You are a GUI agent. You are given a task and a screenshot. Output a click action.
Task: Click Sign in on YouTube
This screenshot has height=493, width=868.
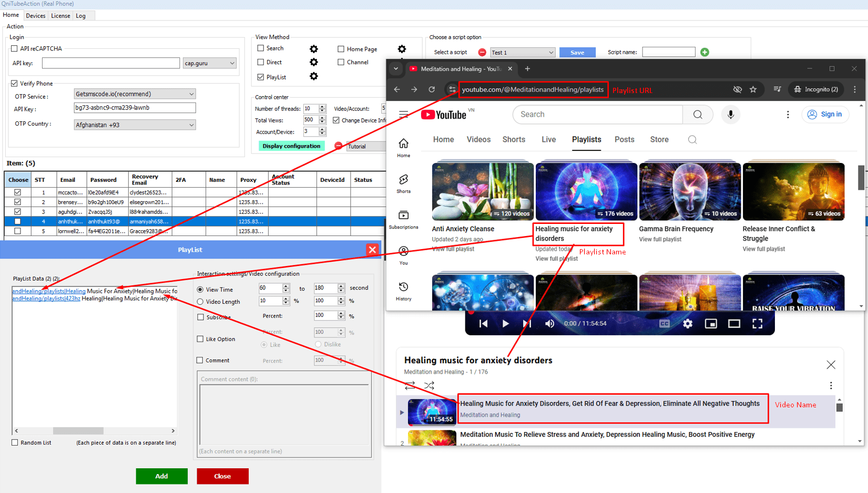pos(825,114)
